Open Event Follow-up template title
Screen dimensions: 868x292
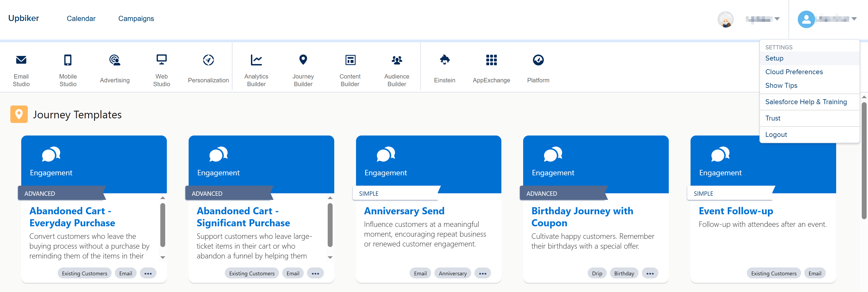pyautogui.click(x=735, y=211)
